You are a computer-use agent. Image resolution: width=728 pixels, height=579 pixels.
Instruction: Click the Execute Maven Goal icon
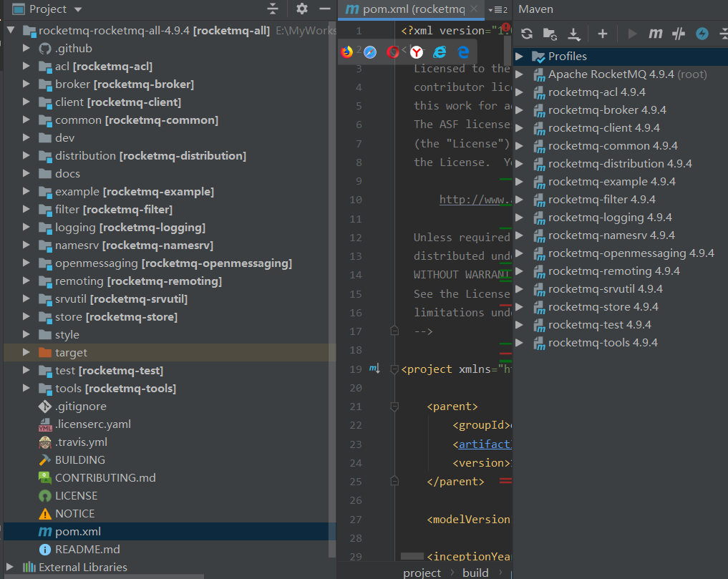655,34
